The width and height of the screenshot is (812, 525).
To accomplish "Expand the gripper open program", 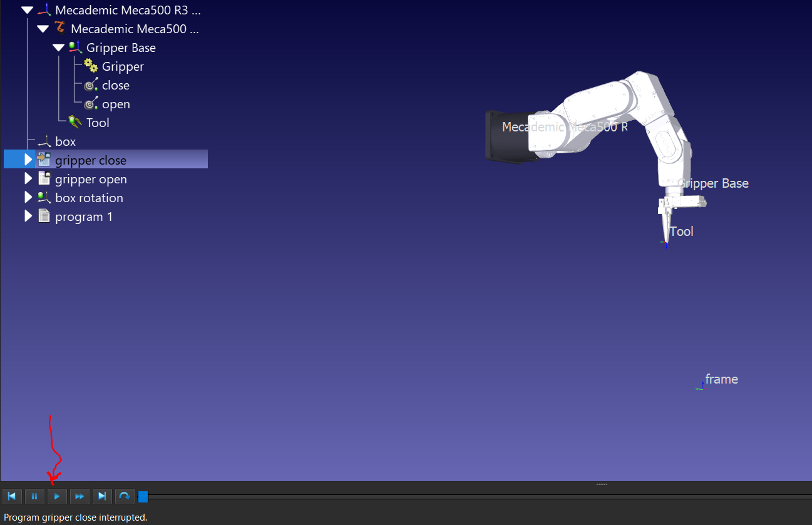I will [x=28, y=179].
